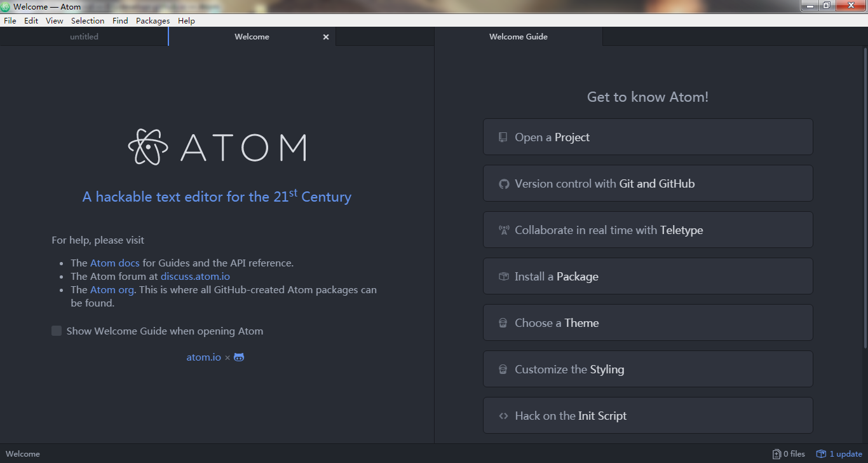Open the Atom org link

click(x=112, y=289)
